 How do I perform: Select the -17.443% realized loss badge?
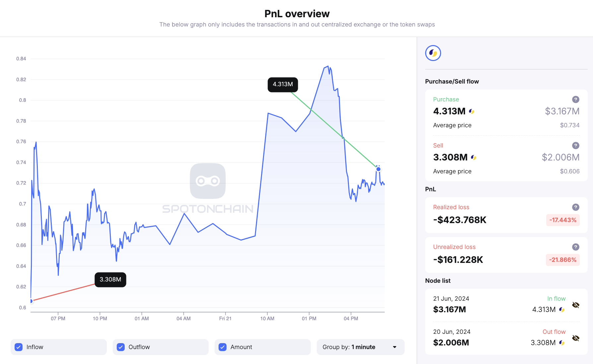coord(563,220)
